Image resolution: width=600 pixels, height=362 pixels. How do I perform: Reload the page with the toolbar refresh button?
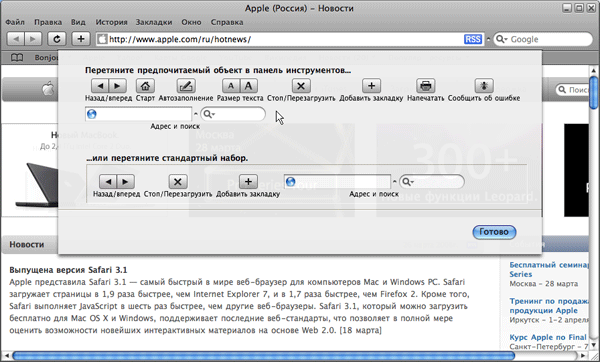click(x=57, y=39)
